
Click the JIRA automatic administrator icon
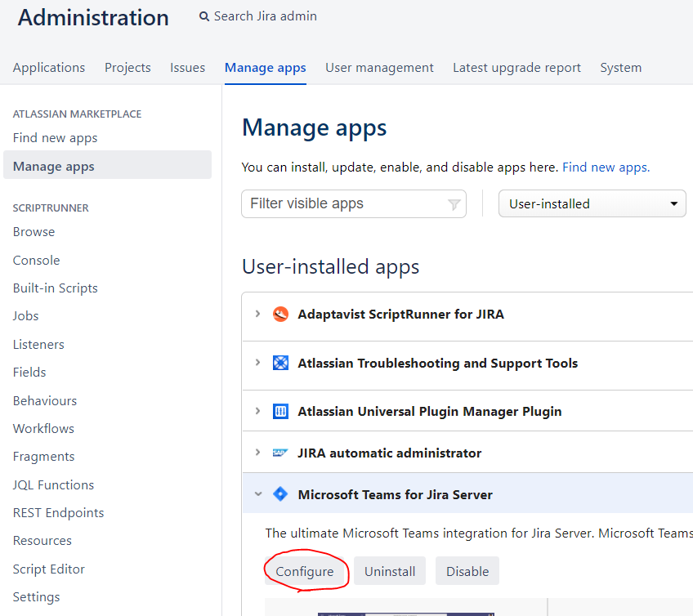click(x=280, y=453)
